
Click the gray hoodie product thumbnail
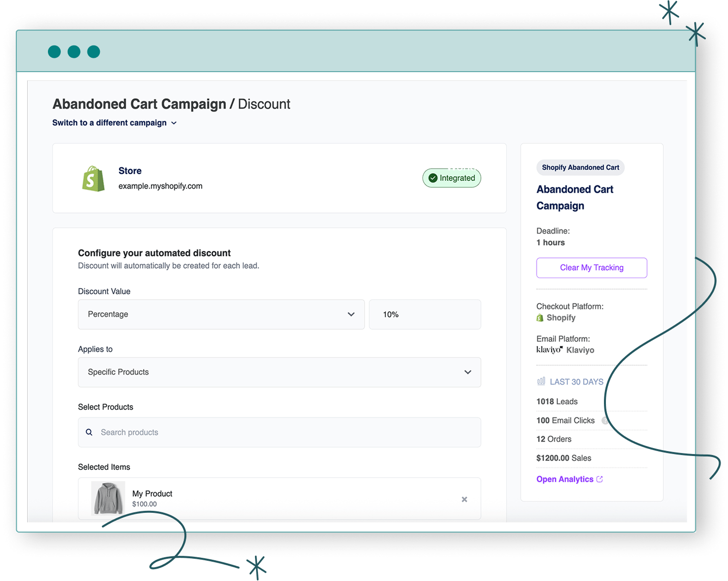tap(108, 498)
